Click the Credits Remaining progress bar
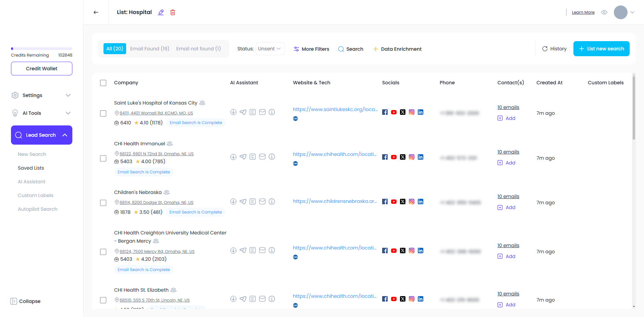Image resolution: width=644 pixels, height=317 pixels. (41, 49)
